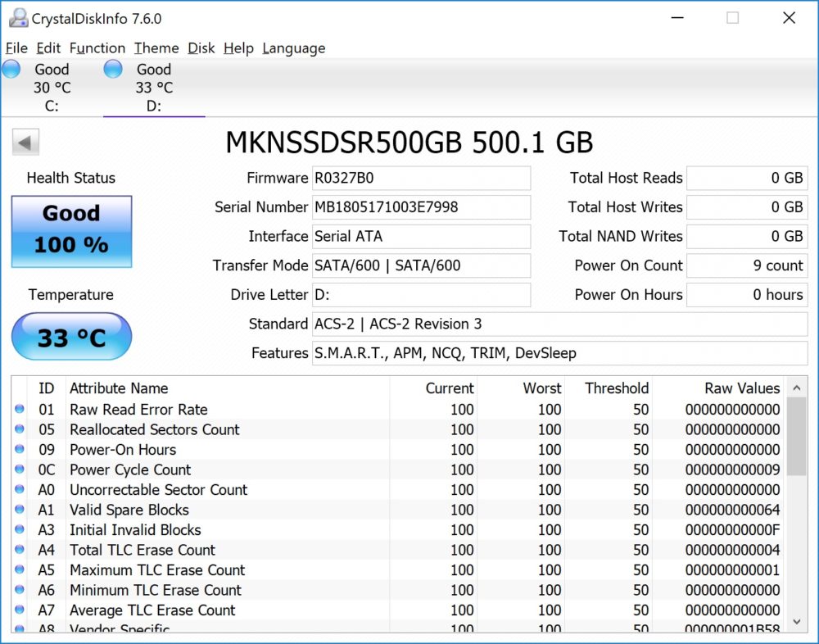Click the scrollbar up arrow in attribute list
The image size is (819, 644).
coord(797,388)
